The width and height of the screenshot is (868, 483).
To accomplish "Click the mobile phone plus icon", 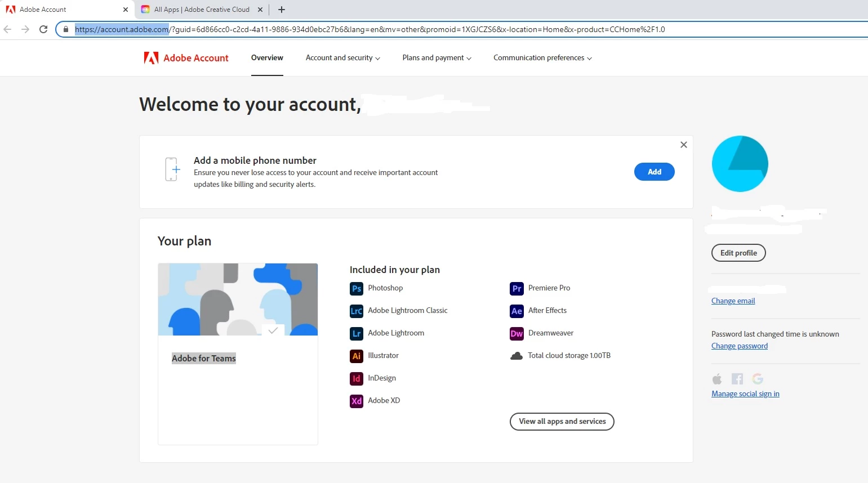I will [172, 169].
